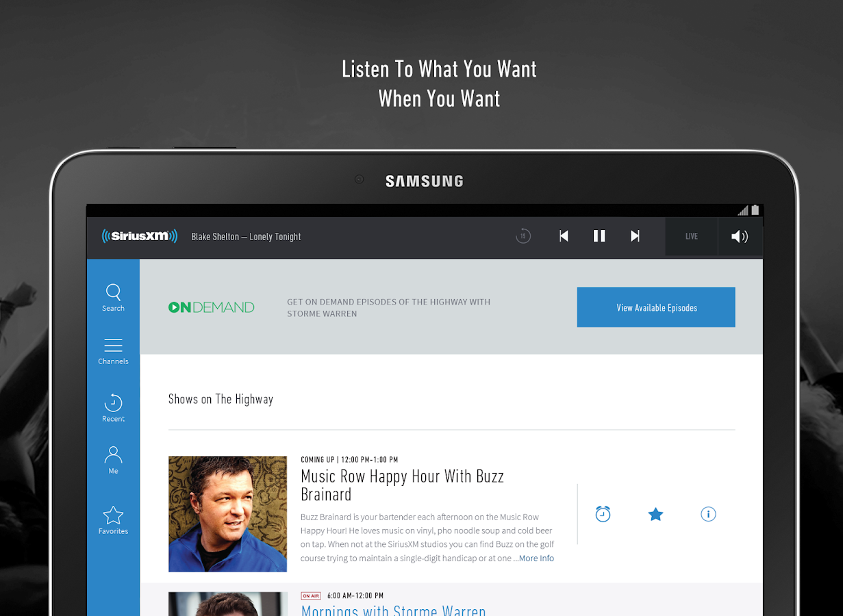
Task: Open Channels in the sidebar
Action: (113, 352)
